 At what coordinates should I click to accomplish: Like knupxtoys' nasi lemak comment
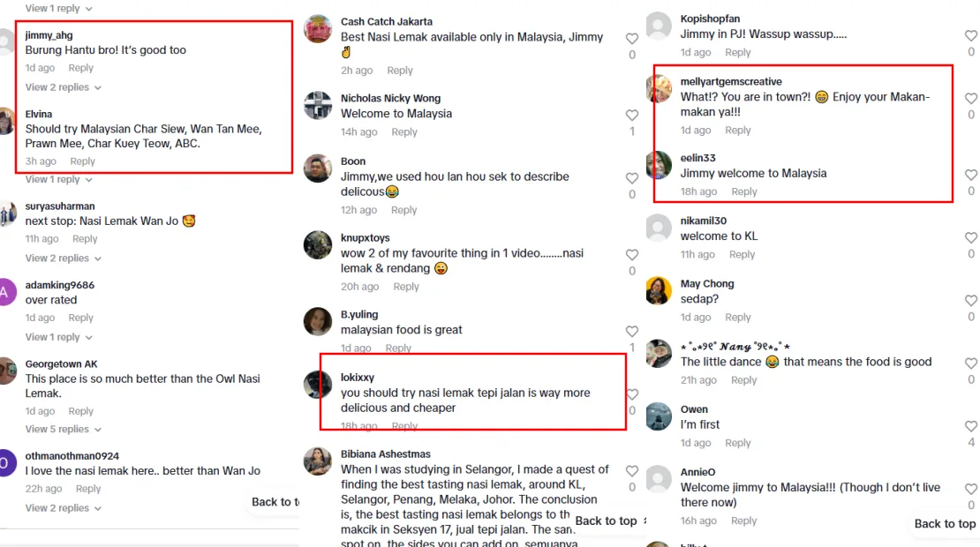point(632,255)
